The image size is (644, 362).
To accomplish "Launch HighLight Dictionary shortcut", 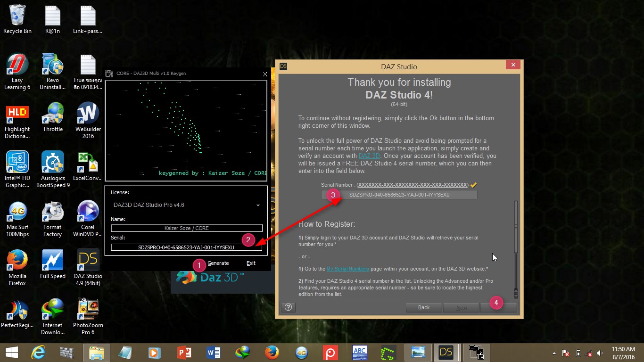I will tap(17, 121).
